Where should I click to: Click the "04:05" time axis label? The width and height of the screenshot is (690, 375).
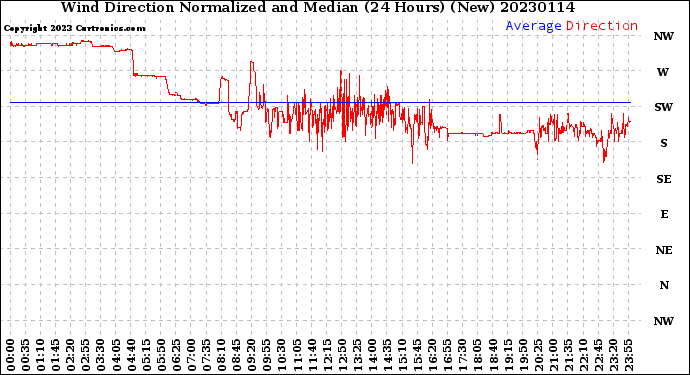click(x=116, y=355)
